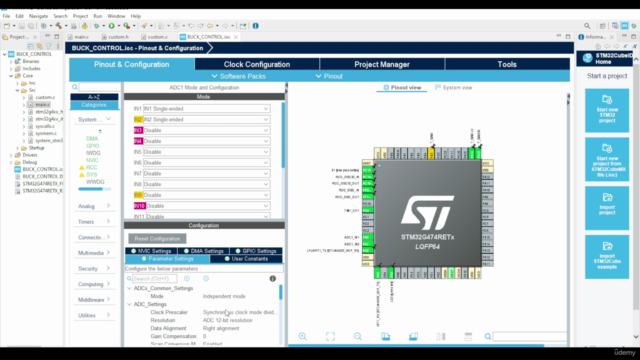640x360 pixels.
Task: Open the IN5 Disable dropdown
Action: click(x=206, y=152)
